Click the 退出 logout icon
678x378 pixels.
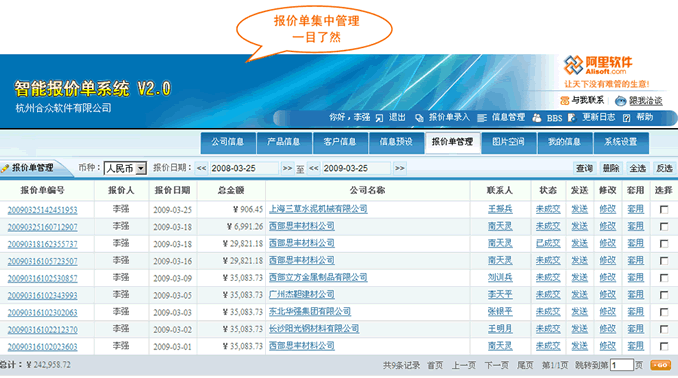pos(379,118)
